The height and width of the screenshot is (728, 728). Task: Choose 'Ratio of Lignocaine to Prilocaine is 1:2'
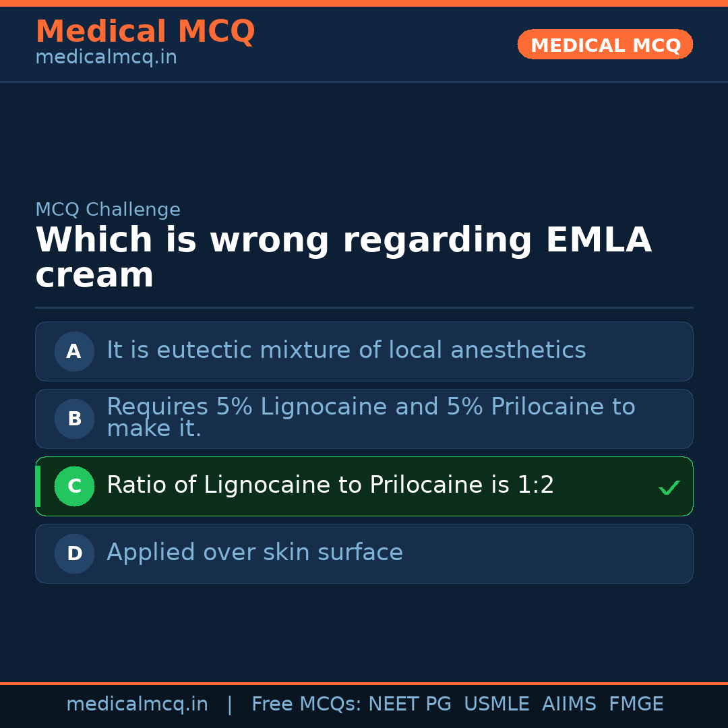point(330,485)
